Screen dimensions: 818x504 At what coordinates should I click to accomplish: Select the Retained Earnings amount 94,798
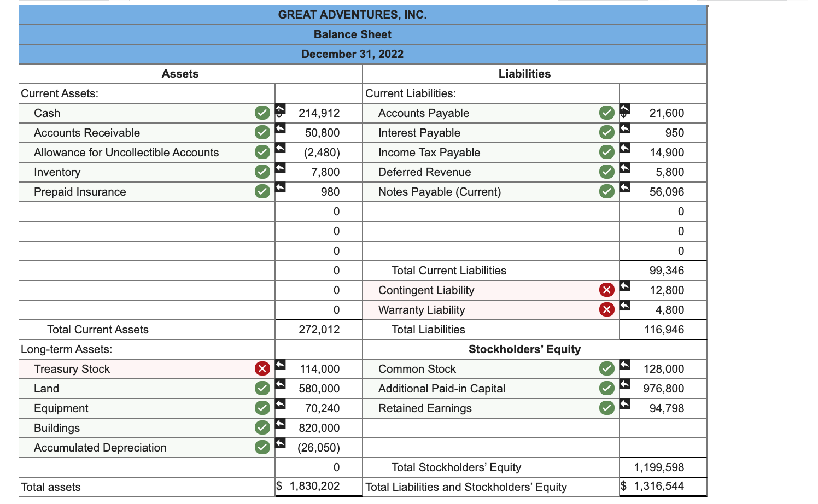pos(663,408)
